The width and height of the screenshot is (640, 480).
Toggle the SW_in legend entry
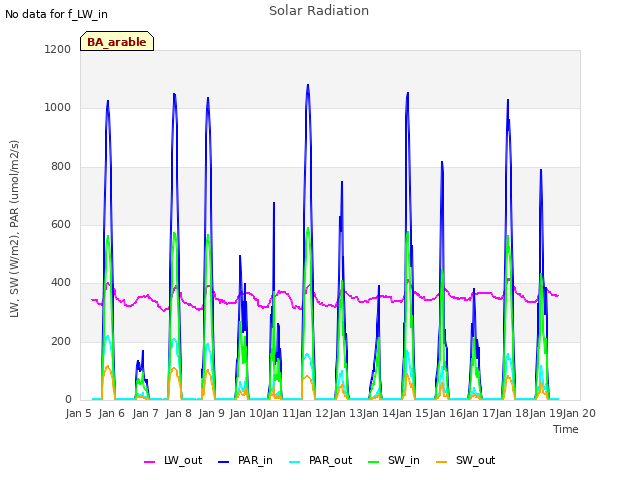393,461
